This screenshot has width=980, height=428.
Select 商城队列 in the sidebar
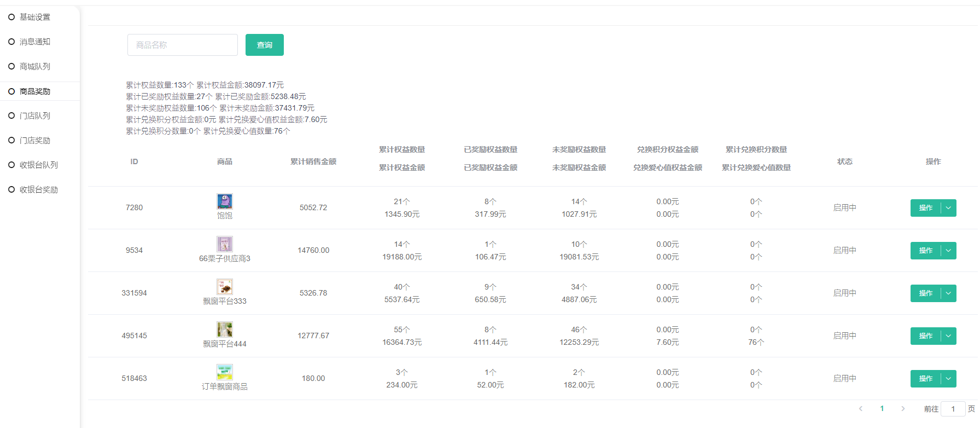[35, 66]
